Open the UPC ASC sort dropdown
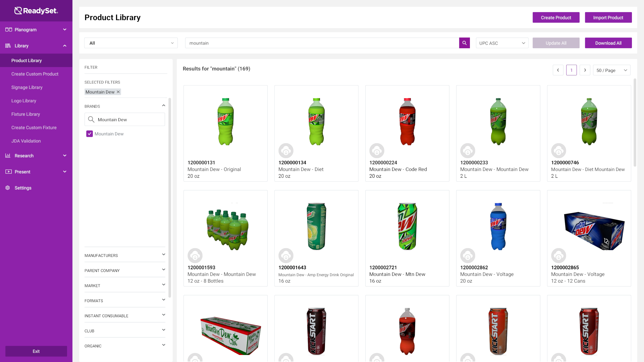This screenshot has height=362, width=644. [x=502, y=43]
